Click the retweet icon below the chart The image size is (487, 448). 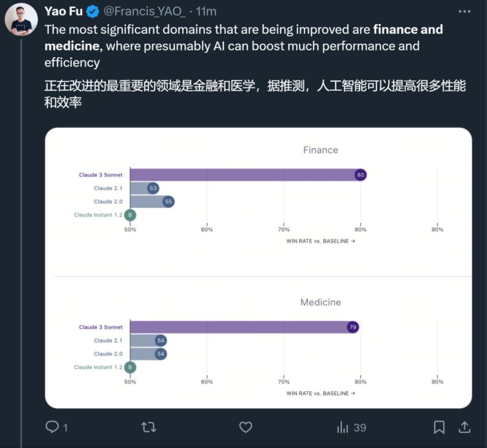(148, 427)
